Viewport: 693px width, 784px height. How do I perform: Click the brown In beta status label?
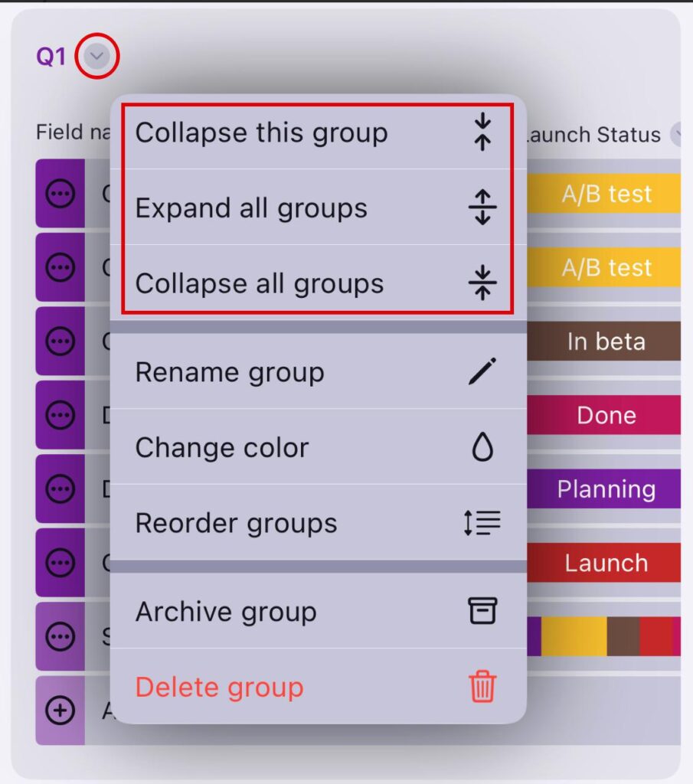(606, 341)
